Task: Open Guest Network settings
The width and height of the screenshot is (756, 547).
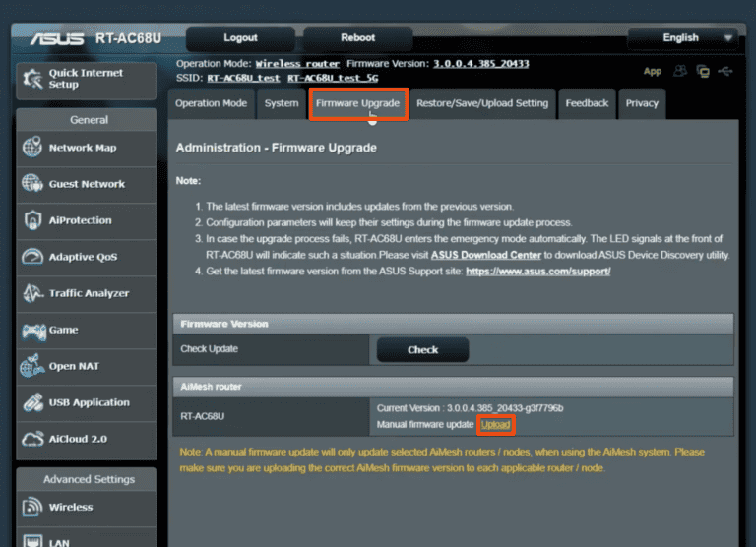Action: click(85, 184)
